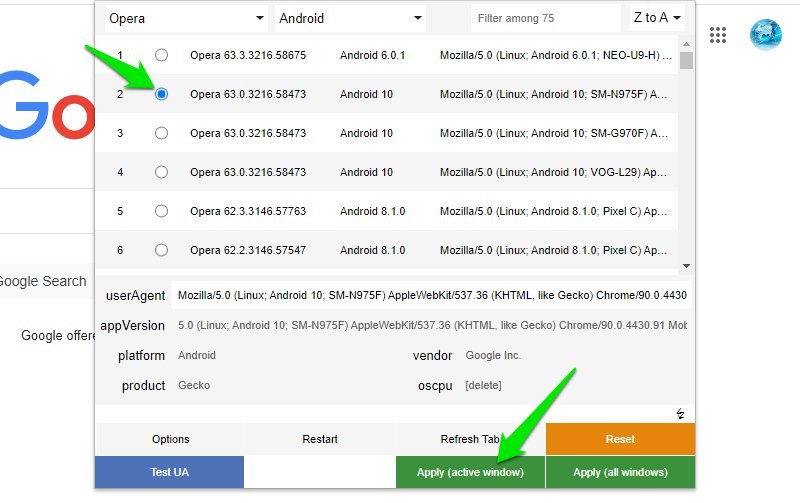The image size is (800, 503).
Task: Click Opera 63.0.3216.58473 text in row 3
Action: [248, 133]
